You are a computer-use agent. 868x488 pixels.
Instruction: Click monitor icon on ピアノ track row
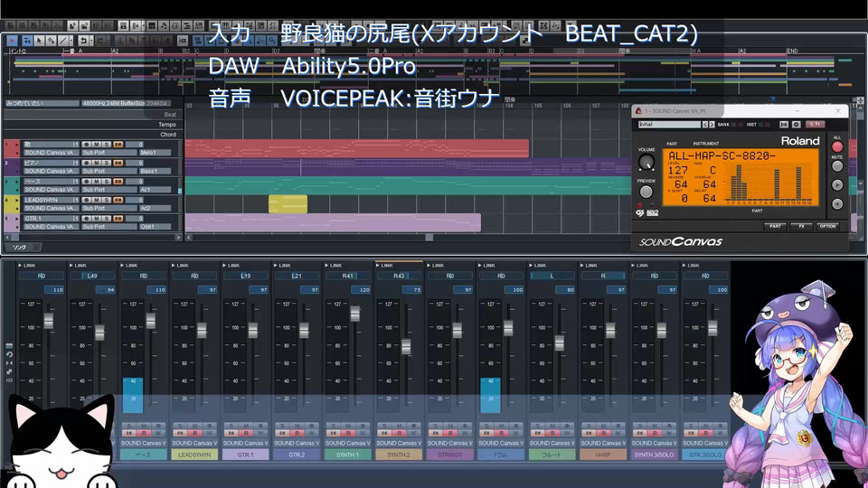[x=118, y=163]
